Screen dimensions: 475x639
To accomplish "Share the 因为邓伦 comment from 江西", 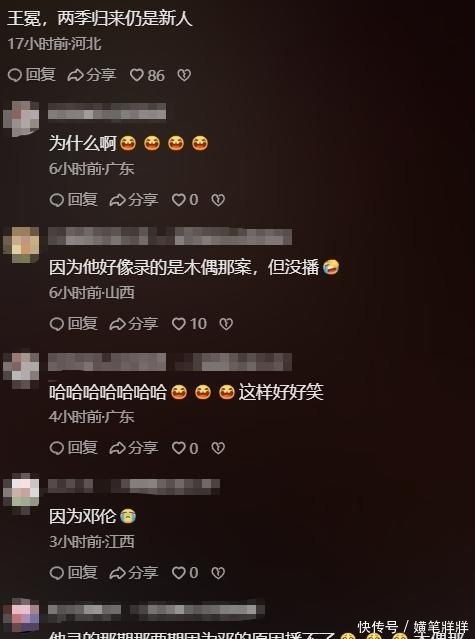I will click(134, 573).
